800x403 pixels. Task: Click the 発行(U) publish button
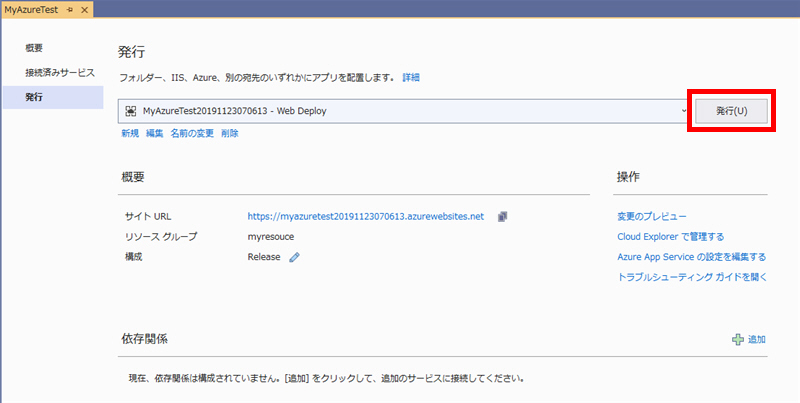click(x=731, y=111)
